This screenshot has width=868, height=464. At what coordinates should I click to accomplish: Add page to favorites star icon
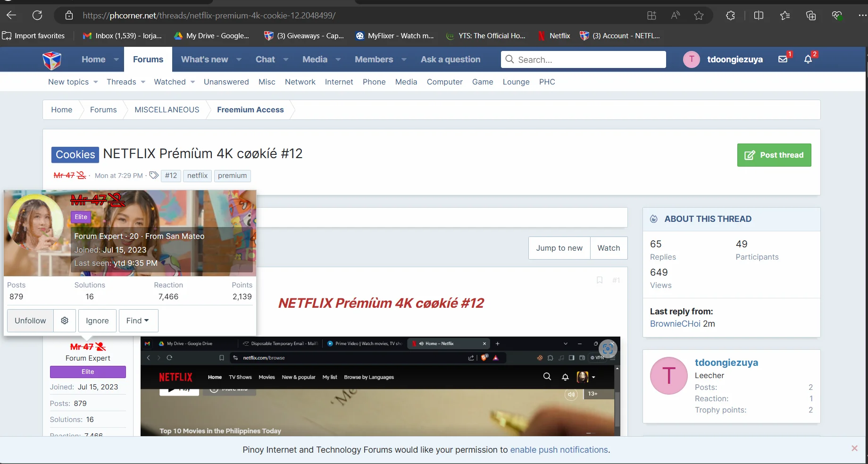(x=699, y=16)
